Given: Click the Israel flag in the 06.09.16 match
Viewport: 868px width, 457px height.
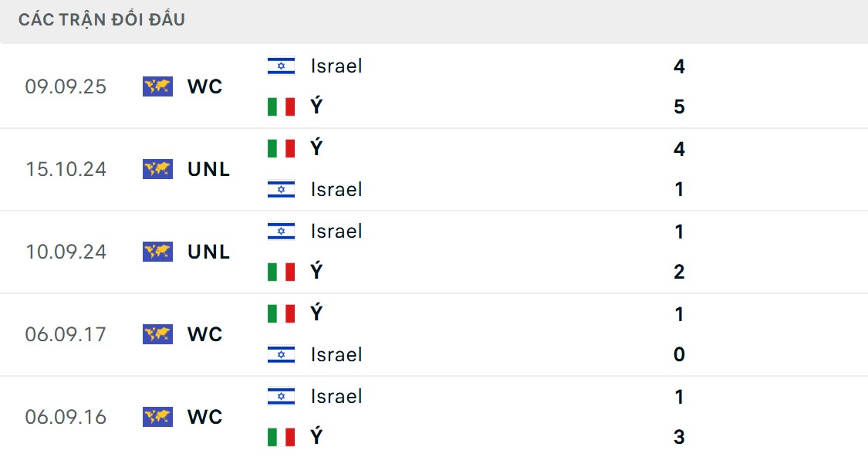Looking at the screenshot, I should [x=280, y=396].
